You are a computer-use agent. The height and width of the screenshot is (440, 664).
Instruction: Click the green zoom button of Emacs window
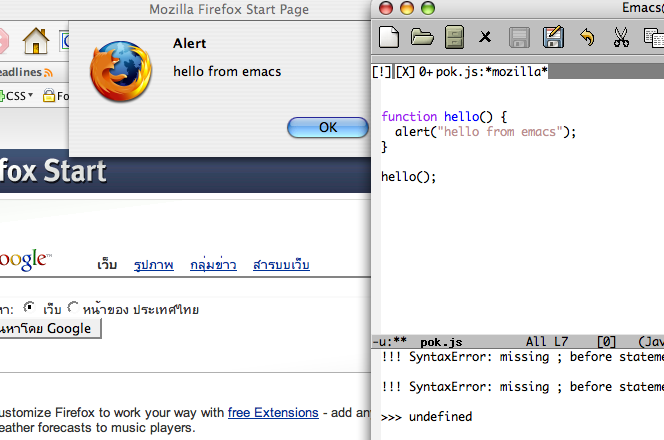(428, 8)
